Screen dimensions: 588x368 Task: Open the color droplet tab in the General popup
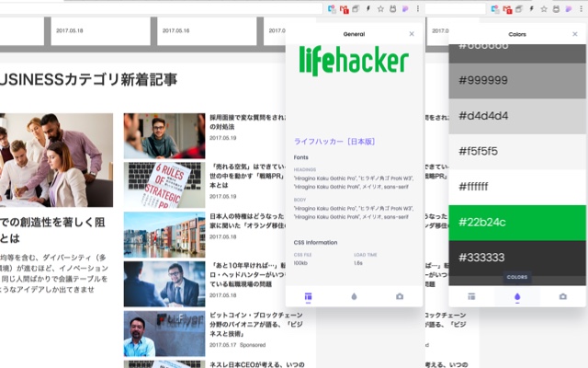(354, 296)
